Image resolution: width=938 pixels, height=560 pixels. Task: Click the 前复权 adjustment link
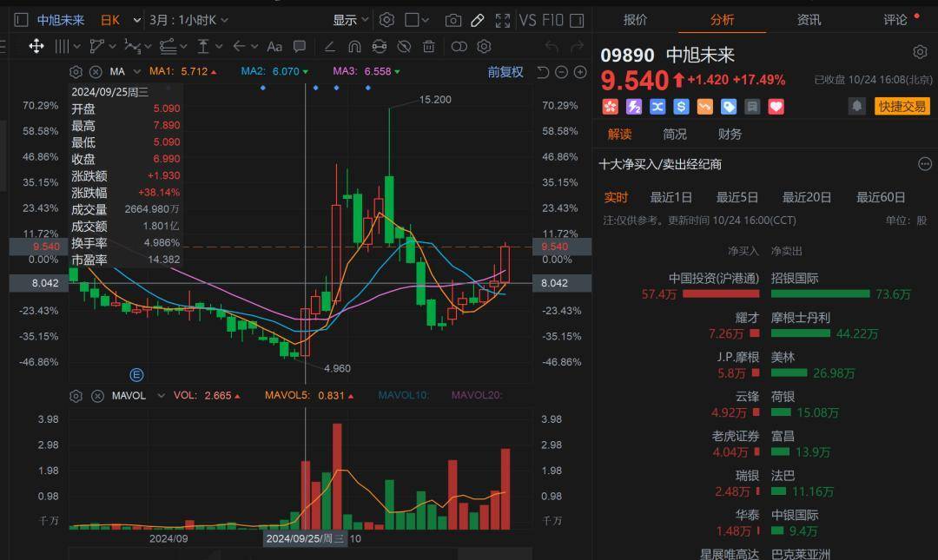[x=505, y=72]
